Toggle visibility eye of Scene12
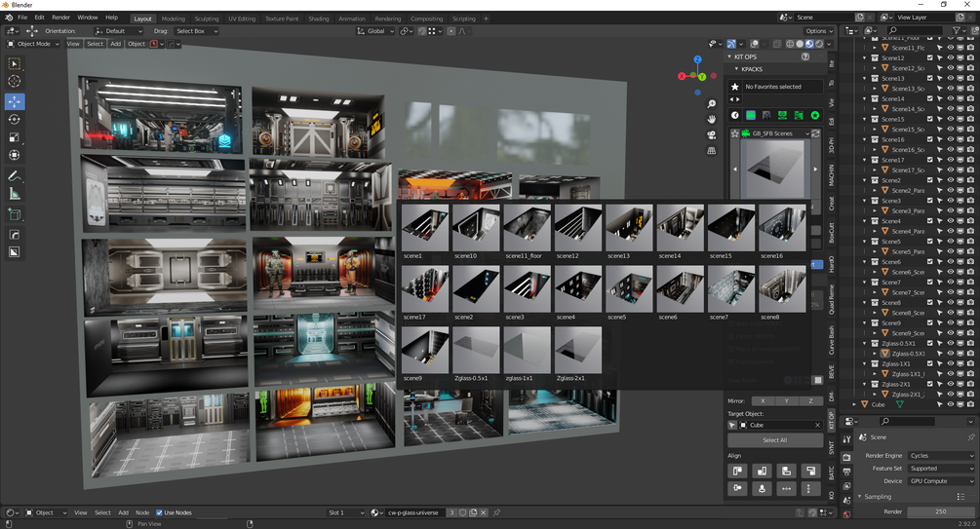This screenshot has height=529, width=980. click(950, 58)
